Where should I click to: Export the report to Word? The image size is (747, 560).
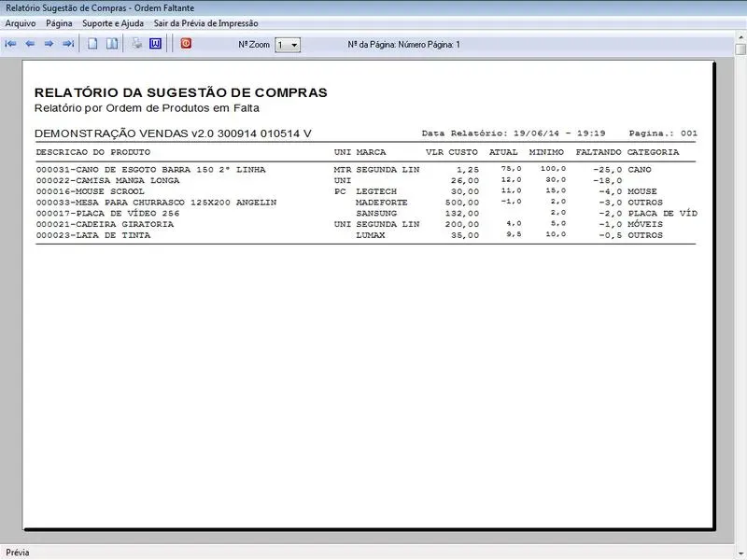click(156, 44)
